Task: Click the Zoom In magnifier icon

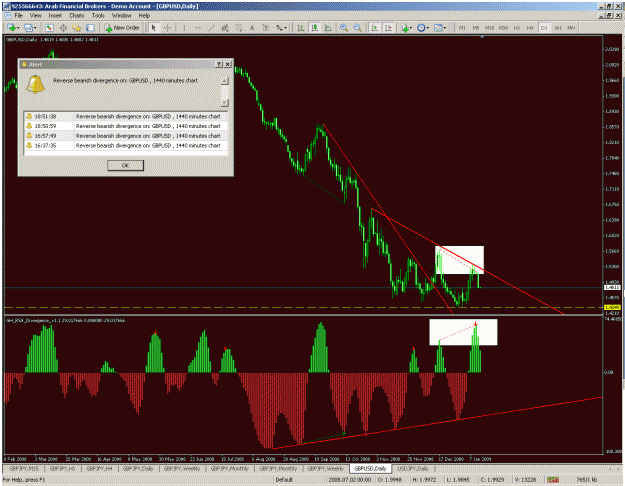Action: tap(344, 28)
